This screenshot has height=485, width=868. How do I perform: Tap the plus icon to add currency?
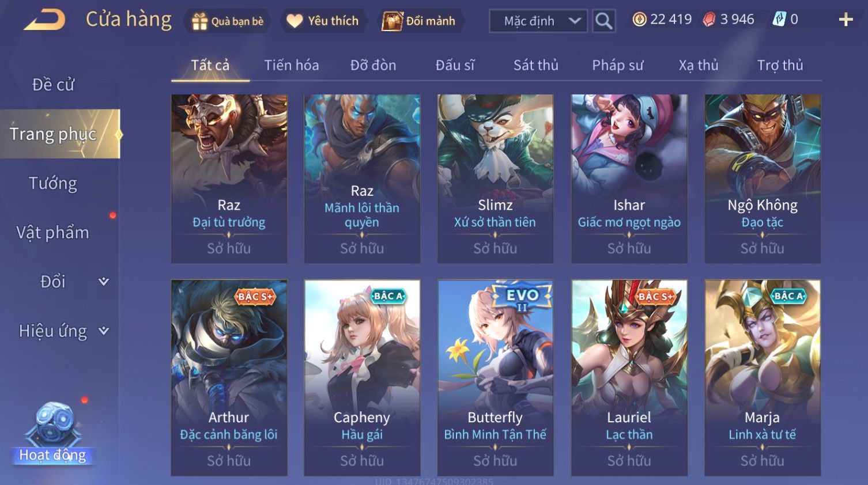[846, 20]
